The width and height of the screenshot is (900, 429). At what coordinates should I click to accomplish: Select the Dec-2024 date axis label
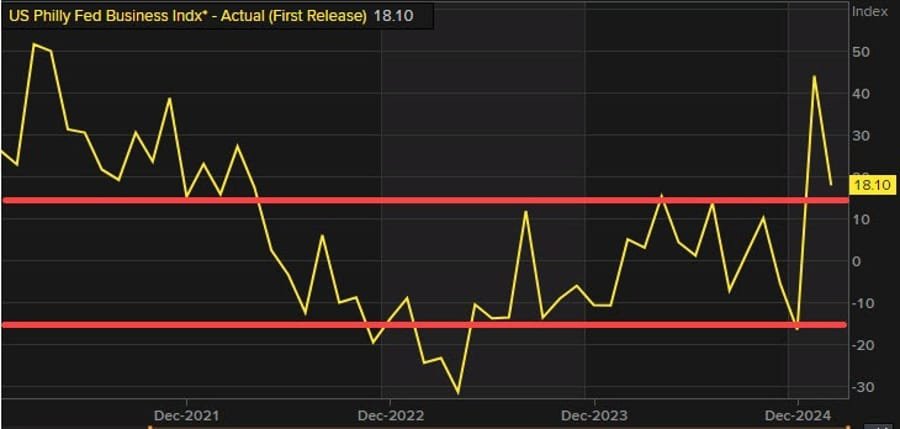point(796,414)
